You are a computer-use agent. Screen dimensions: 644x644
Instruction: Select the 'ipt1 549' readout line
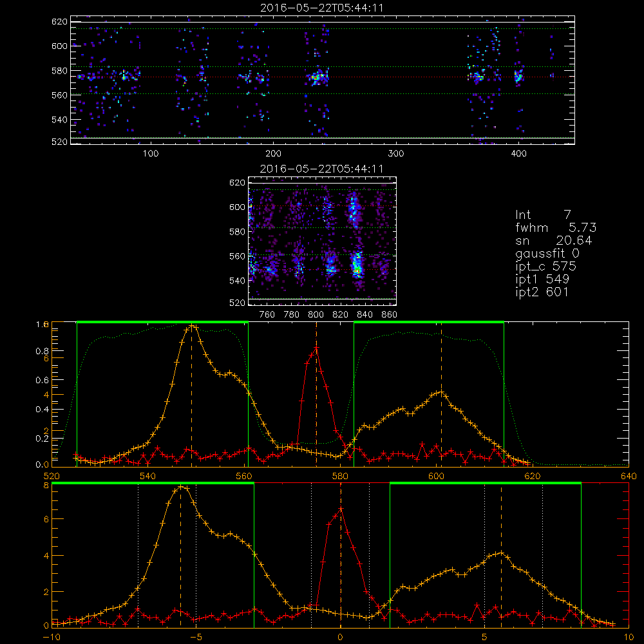(542, 279)
